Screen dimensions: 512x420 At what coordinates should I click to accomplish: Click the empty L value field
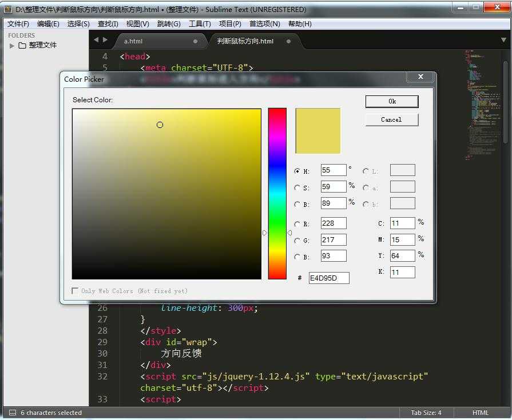tap(403, 170)
